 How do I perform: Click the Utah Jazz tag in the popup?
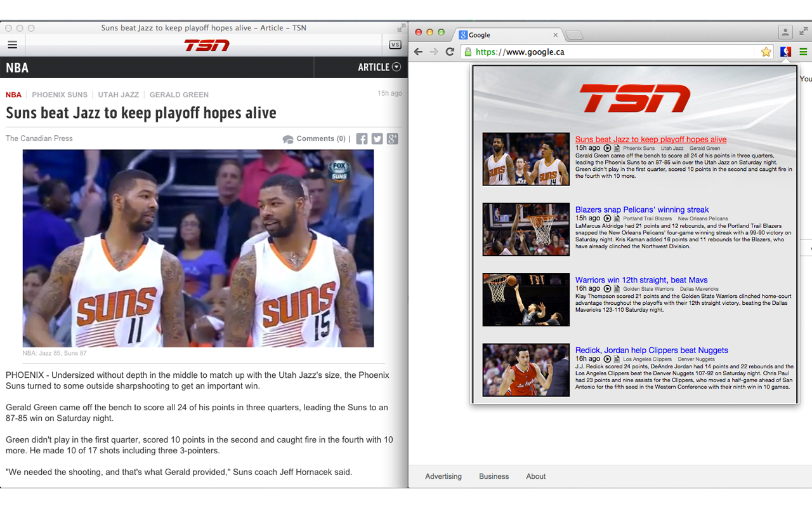(672, 149)
